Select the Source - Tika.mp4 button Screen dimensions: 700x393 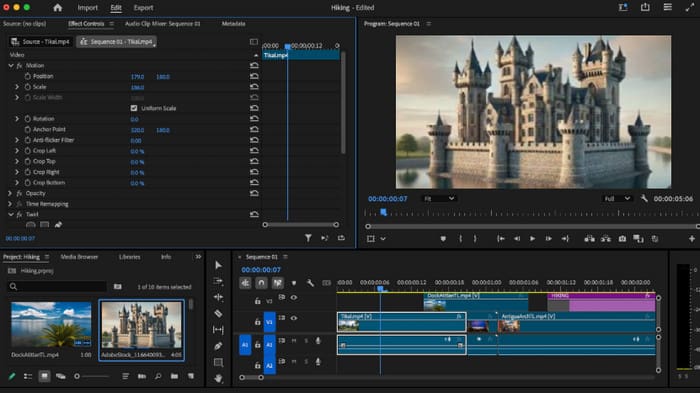pos(41,42)
